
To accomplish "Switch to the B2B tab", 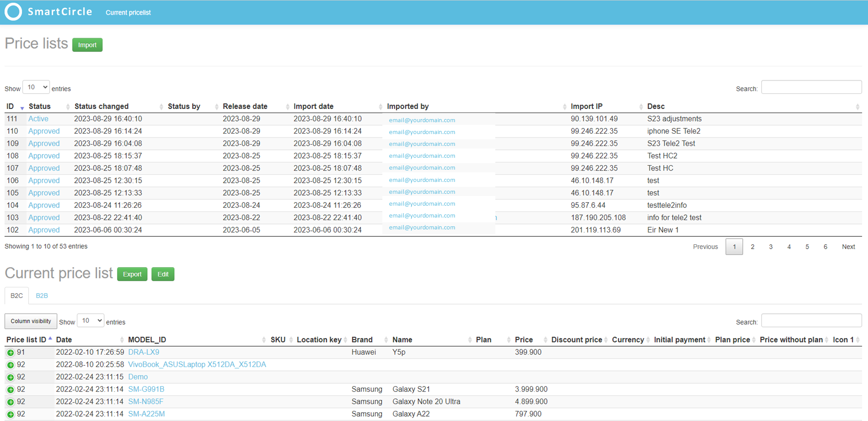I will 42,296.
